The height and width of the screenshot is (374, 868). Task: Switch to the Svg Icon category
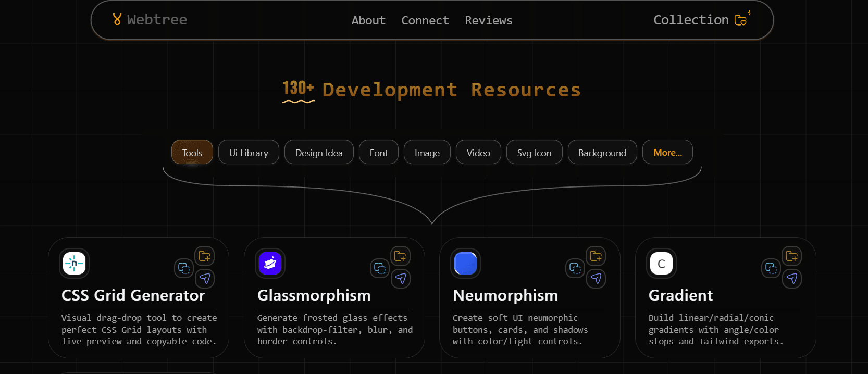(534, 153)
